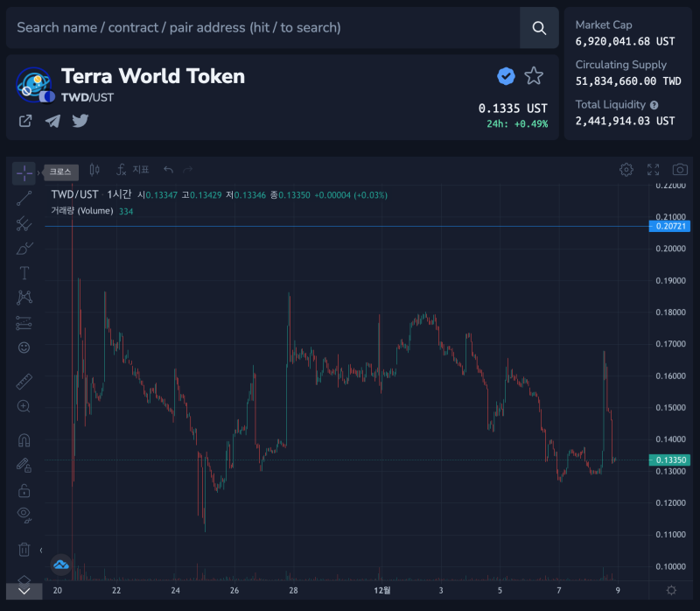
Task: Open the external link icon
Action: [25, 121]
